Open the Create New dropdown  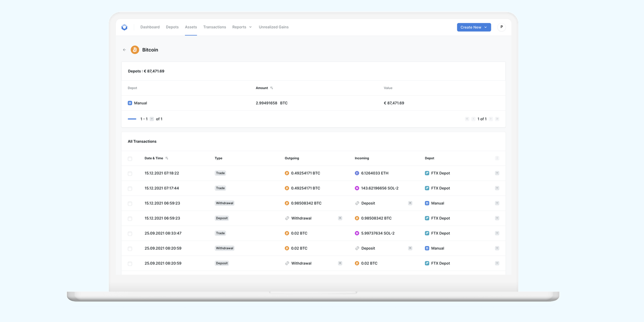(474, 27)
